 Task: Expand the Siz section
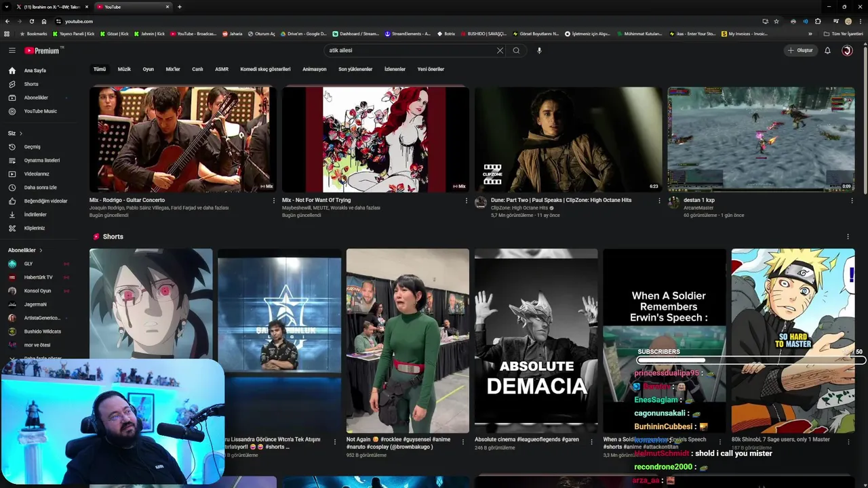point(15,133)
